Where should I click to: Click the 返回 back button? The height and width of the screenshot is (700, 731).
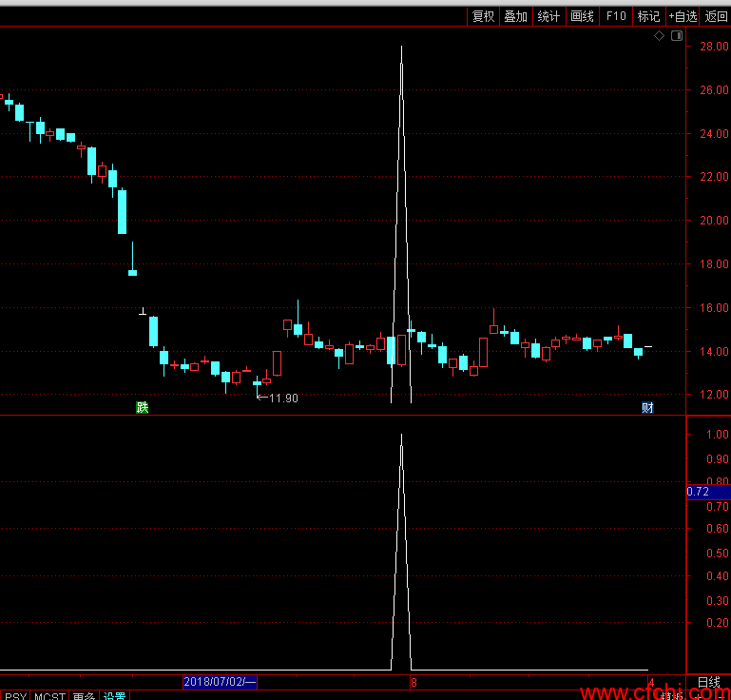[x=716, y=17]
